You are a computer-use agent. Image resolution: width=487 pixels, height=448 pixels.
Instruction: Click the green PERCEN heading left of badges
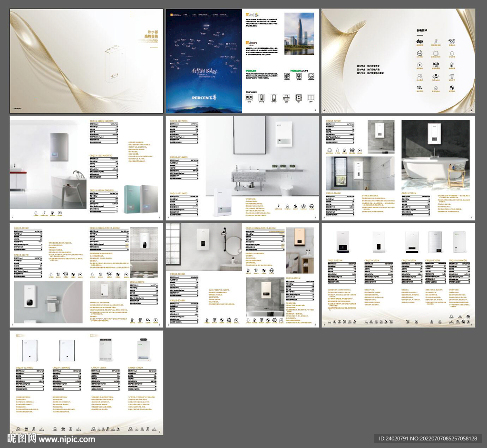tap(252, 70)
